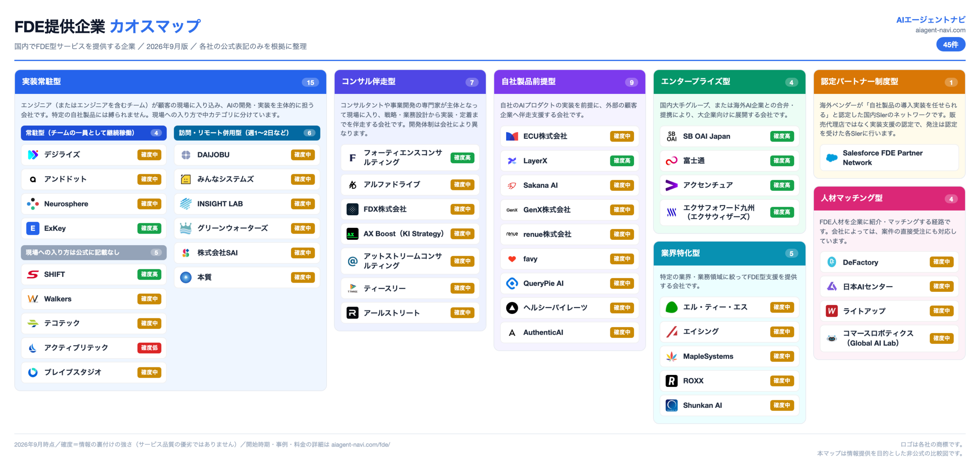The width and height of the screenshot is (980, 473).
Task: Open the AIエージェントナビ site link
Action: pyautogui.click(x=930, y=20)
